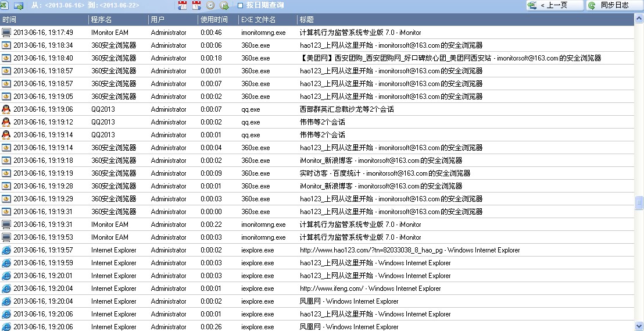
Task: Click the 360 browser icon at 19:19:19
Action: click(x=6, y=173)
